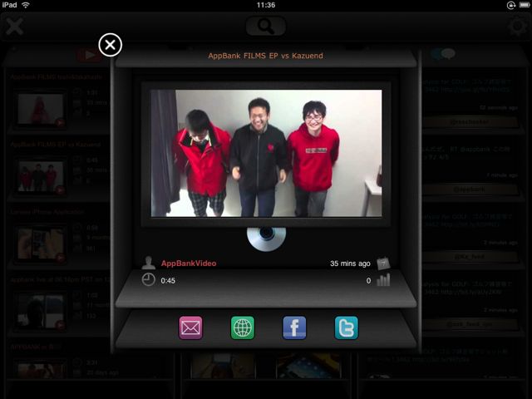Play the AppBank FILMS video preview
The width and height of the screenshot is (532, 399).
[x=266, y=153]
